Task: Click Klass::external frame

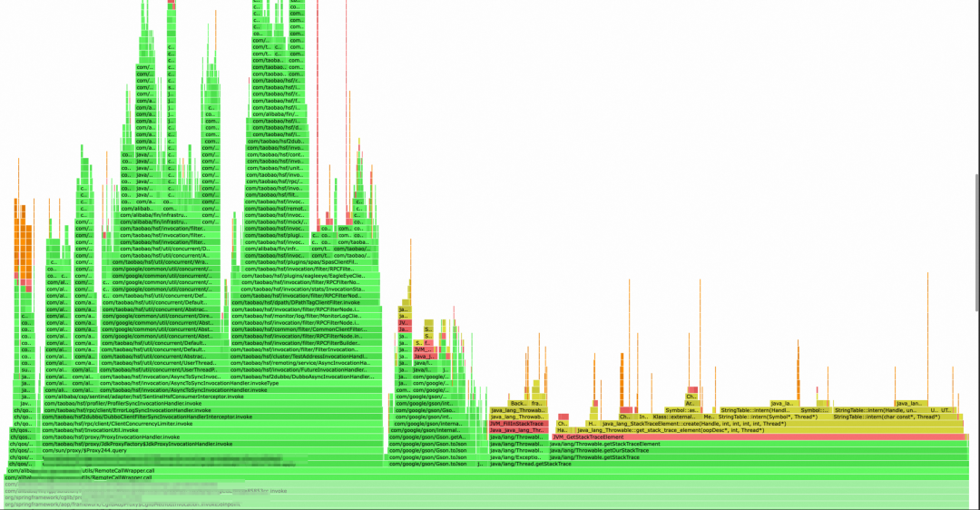Action: click(x=675, y=417)
